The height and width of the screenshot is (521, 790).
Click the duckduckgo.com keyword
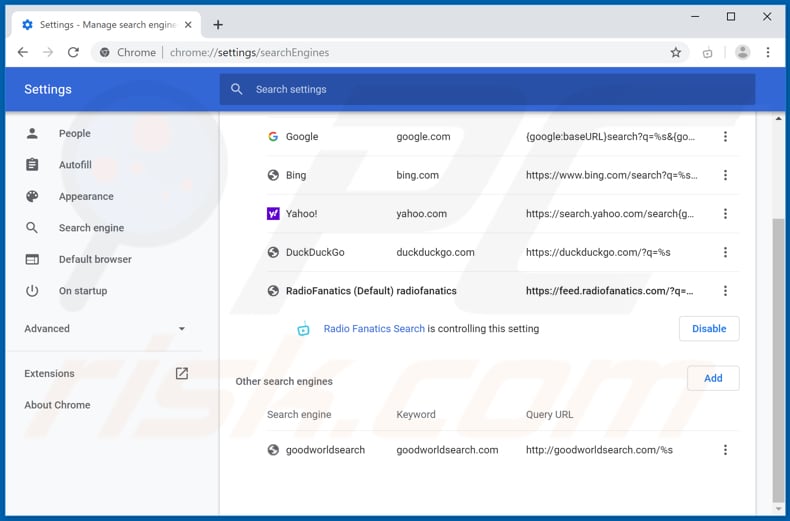coord(435,252)
